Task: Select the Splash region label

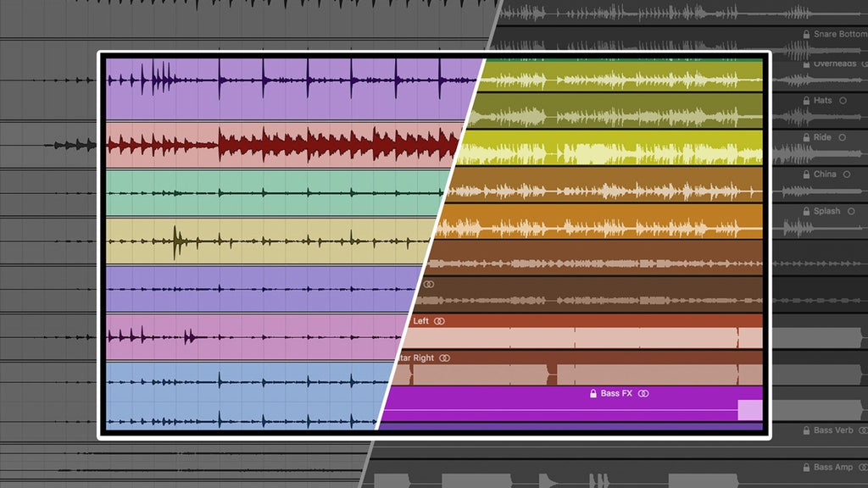Action: (826, 211)
